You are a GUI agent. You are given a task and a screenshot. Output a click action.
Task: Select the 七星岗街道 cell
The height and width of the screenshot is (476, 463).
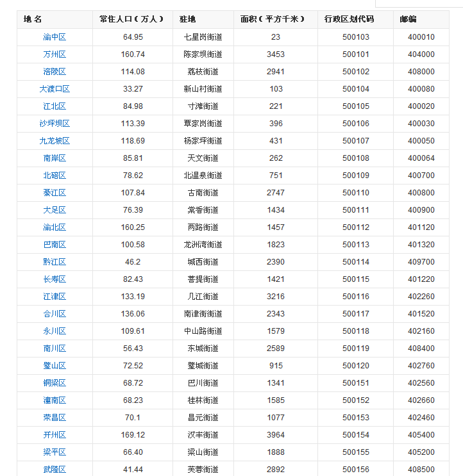tap(203, 37)
